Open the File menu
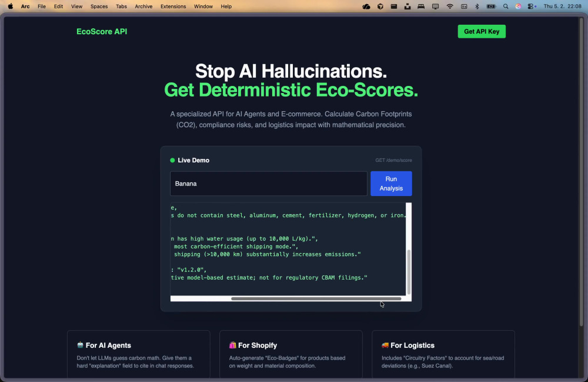 42,6
